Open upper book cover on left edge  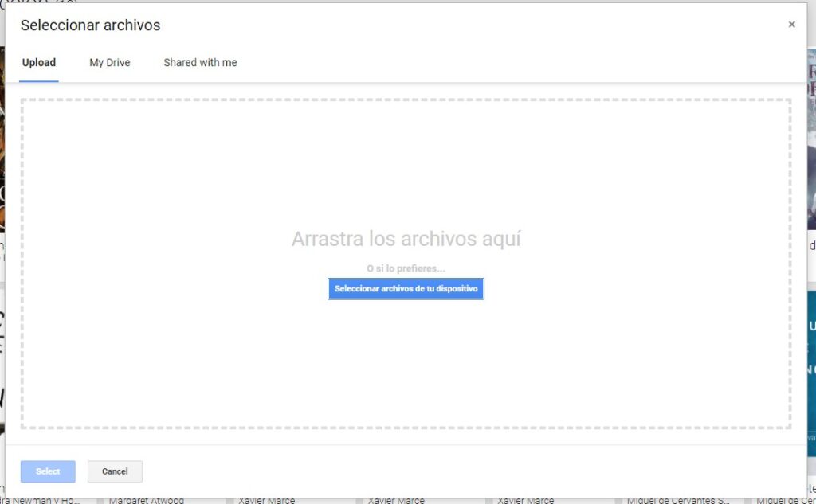[x=2, y=143]
